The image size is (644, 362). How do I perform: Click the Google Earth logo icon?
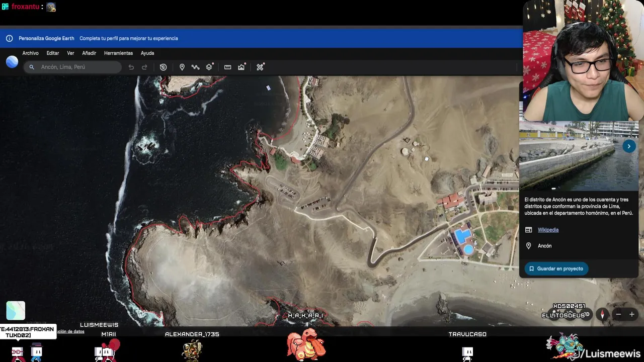pyautogui.click(x=12, y=62)
